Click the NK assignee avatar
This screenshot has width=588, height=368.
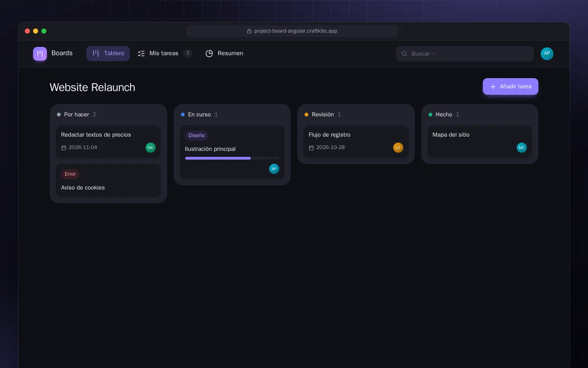point(151,148)
